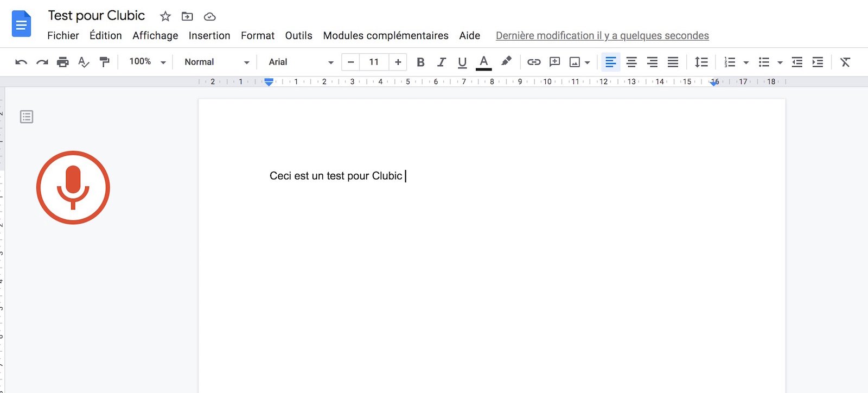
Task: Click the left indent marker on ruler
Action: point(269,82)
